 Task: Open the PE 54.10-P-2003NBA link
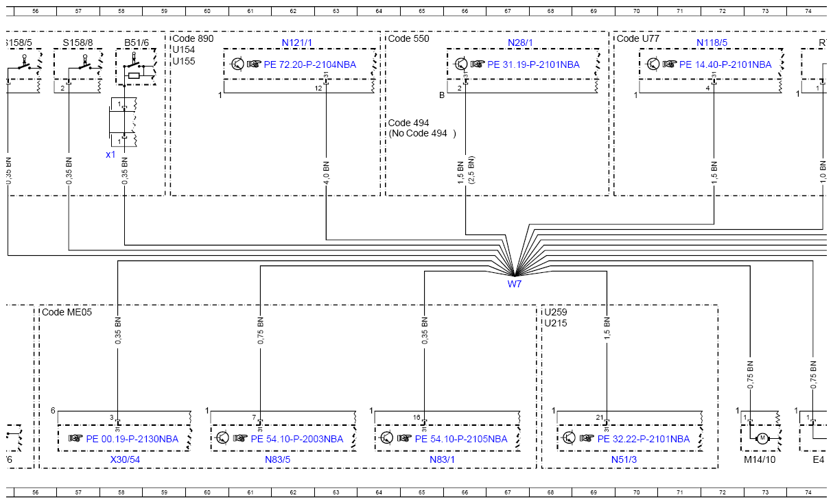click(297, 439)
